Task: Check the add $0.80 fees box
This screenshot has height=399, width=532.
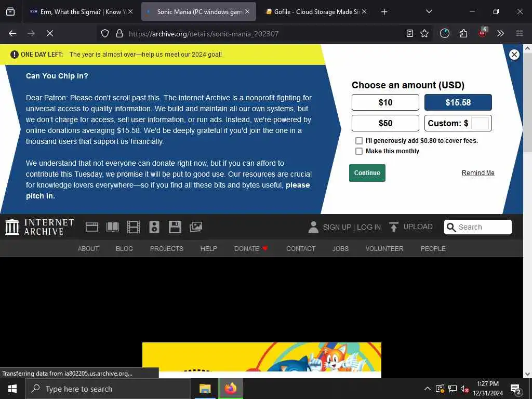Action: pos(358,141)
